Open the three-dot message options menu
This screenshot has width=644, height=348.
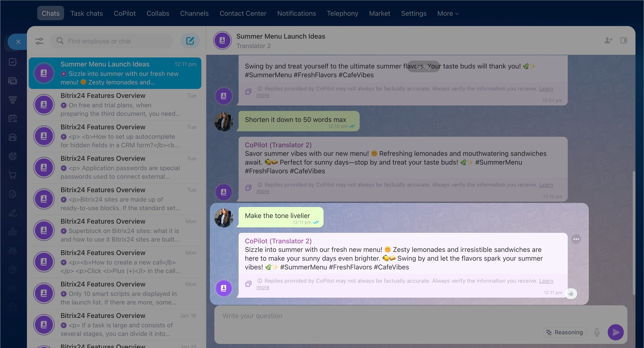pyautogui.click(x=576, y=239)
